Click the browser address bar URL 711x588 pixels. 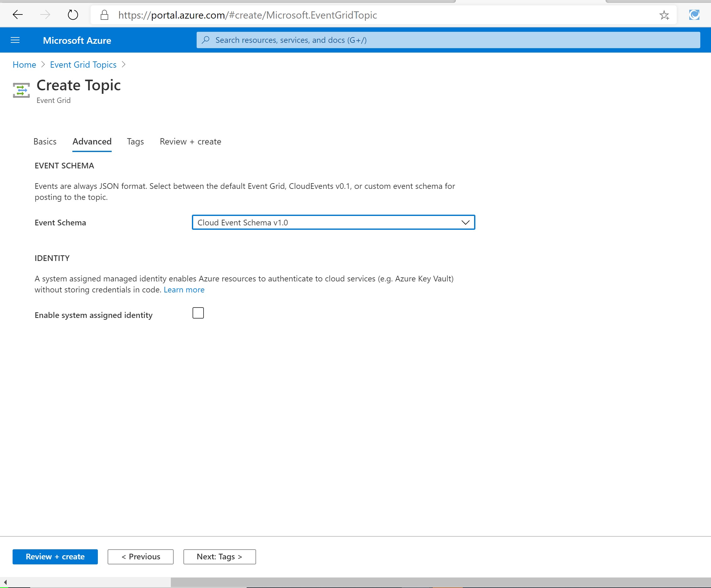coord(248,15)
